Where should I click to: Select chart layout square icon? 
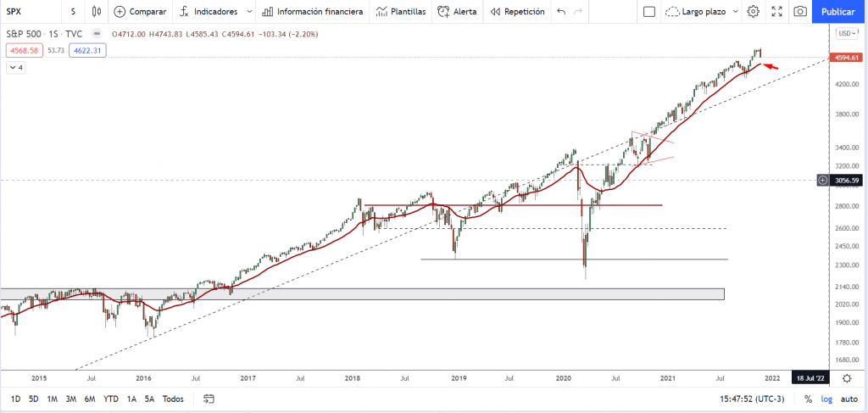(649, 11)
